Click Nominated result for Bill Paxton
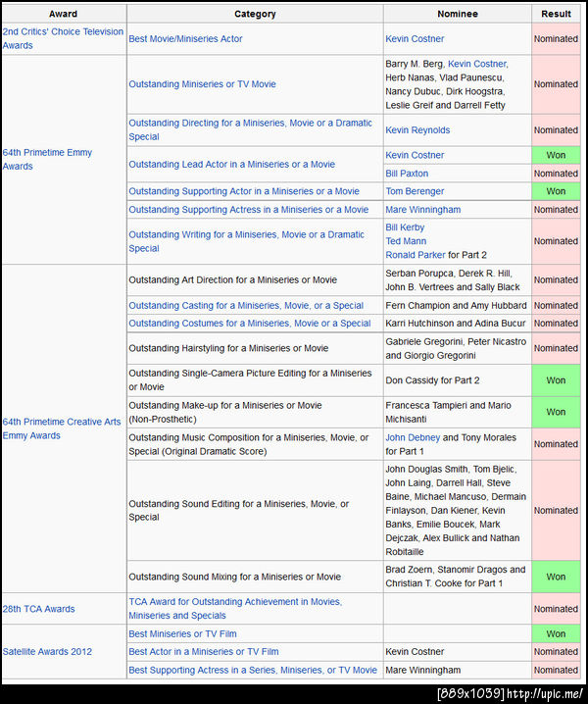Image resolution: width=588 pixels, height=704 pixels. 556,174
